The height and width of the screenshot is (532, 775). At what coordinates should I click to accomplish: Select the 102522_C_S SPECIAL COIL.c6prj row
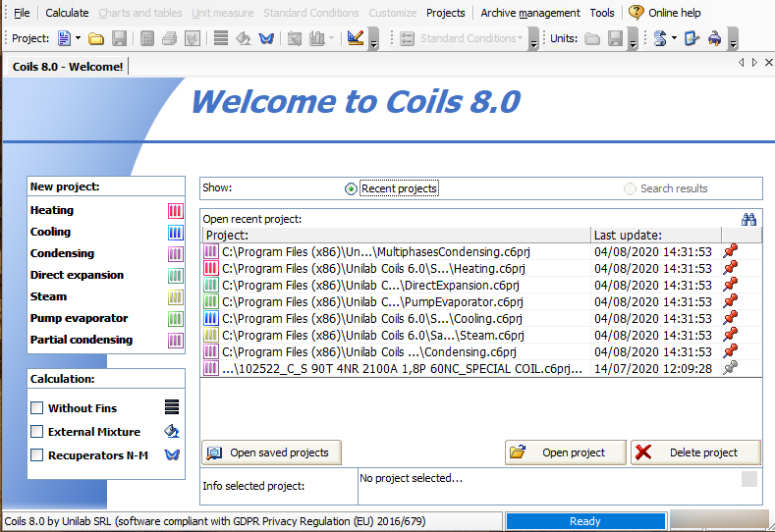(481, 369)
